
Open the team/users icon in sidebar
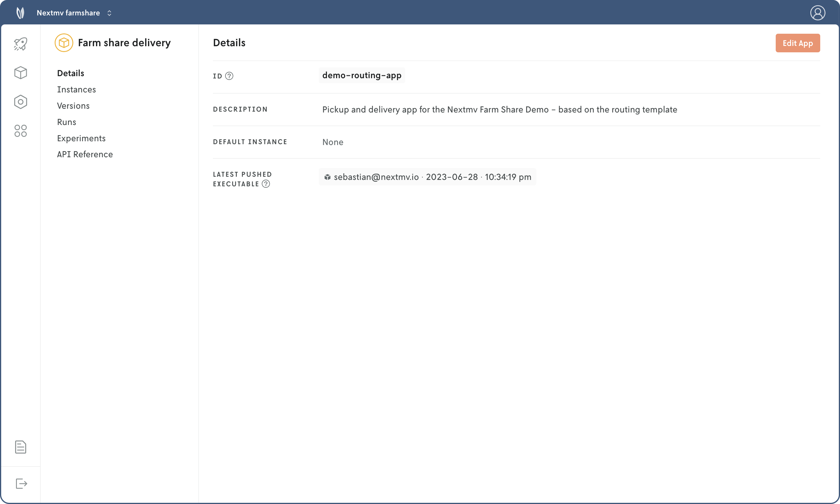coord(20,131)
